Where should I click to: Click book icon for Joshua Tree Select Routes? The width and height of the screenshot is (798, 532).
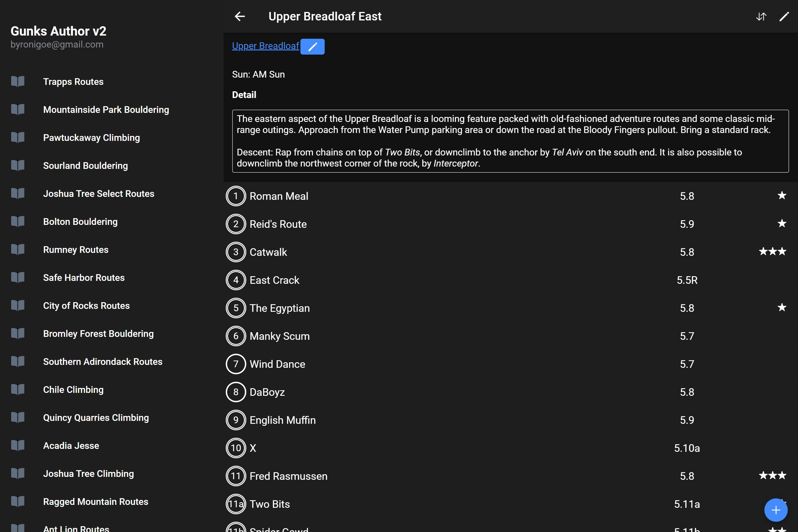(x=17, y=193)
